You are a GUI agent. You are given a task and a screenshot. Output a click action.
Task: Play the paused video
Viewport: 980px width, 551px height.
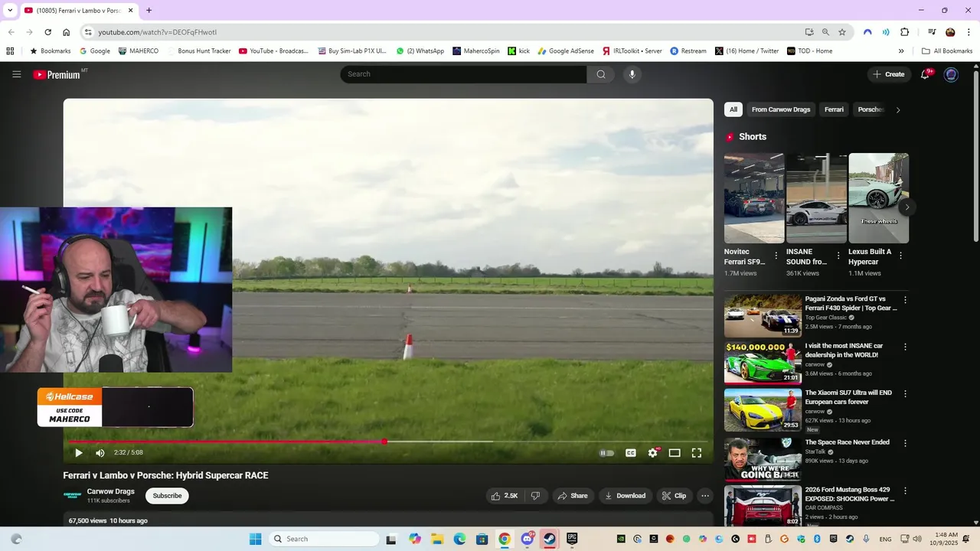78,453
